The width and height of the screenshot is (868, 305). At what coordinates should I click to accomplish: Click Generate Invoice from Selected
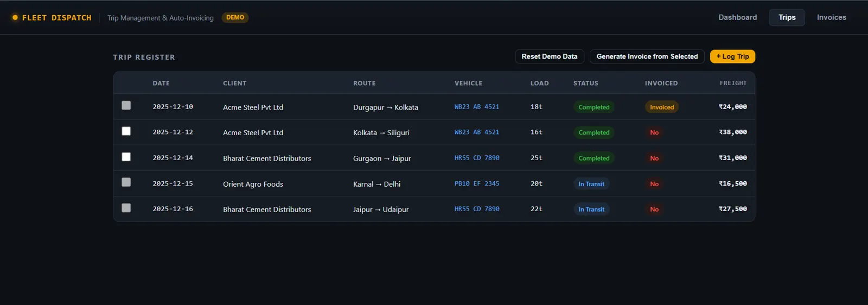point(647,56)
